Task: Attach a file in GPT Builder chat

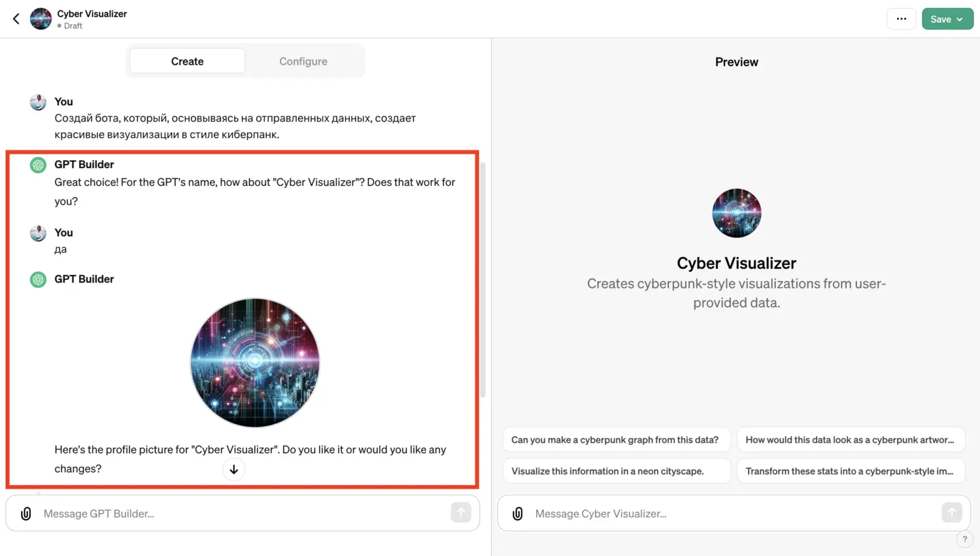Action: 26,513
